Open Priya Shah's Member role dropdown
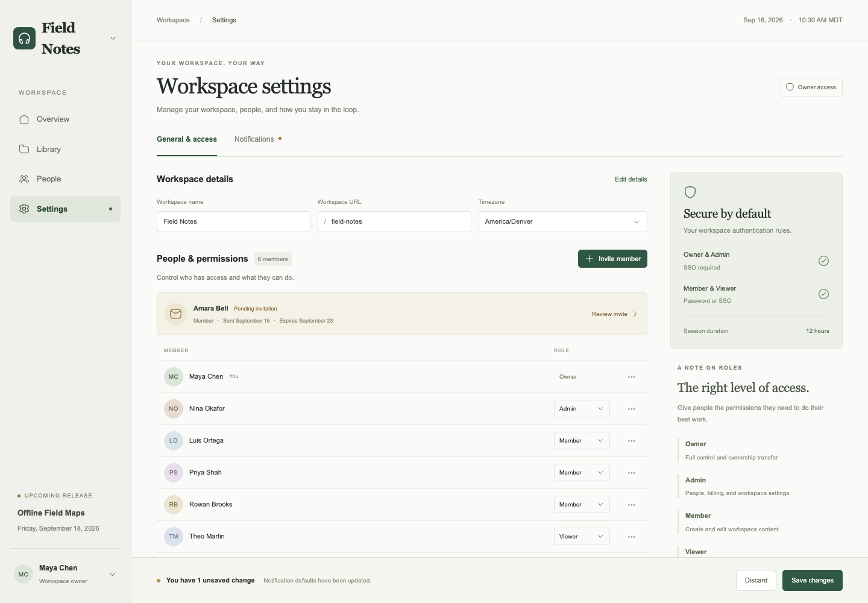The width and height of the screenshot is (868, 603). [582, 473]
